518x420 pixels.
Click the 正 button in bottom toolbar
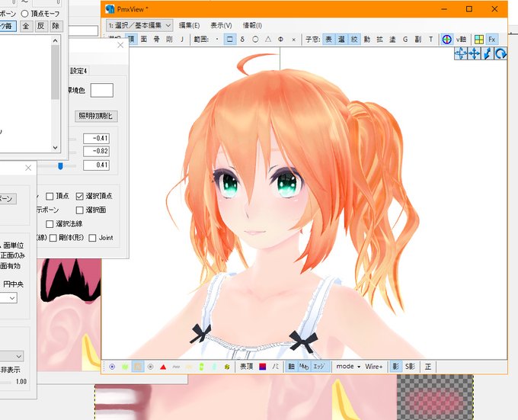coord(428,367)
